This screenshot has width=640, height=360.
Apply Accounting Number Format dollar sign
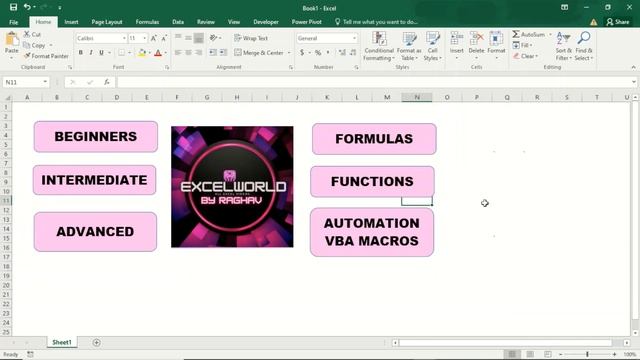pos(302,53)
